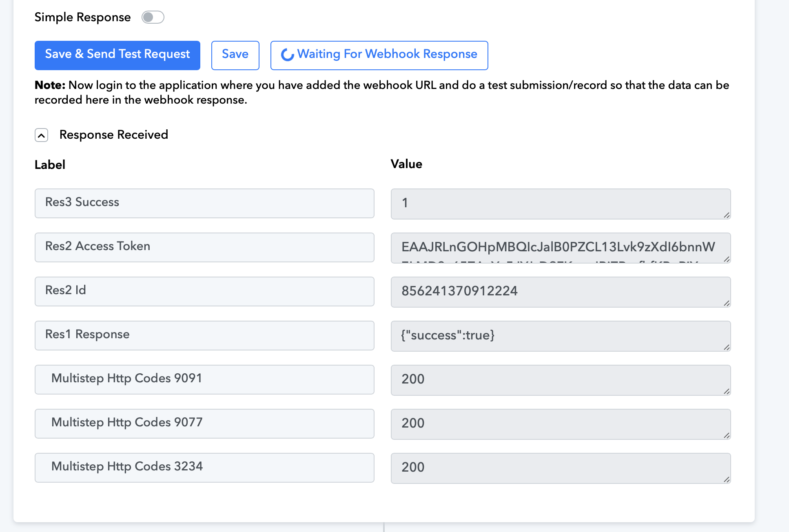
Task: Click the Res1 Response label field
Action: tap(204, 335)
